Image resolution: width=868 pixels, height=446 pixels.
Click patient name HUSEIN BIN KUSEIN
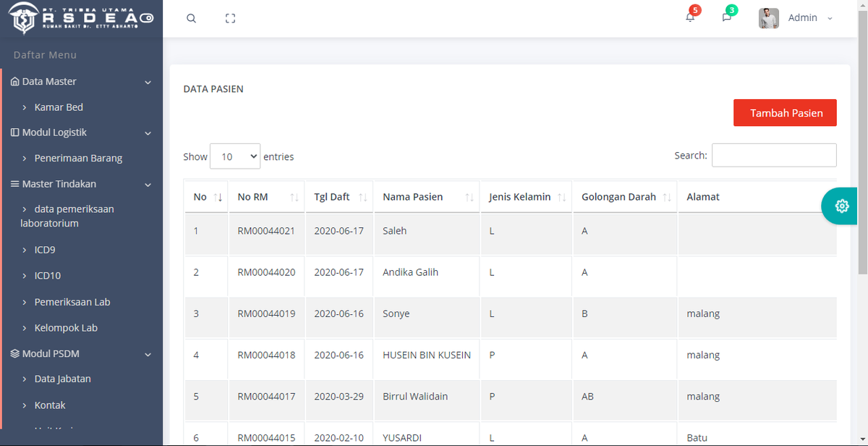pos(427,355)
